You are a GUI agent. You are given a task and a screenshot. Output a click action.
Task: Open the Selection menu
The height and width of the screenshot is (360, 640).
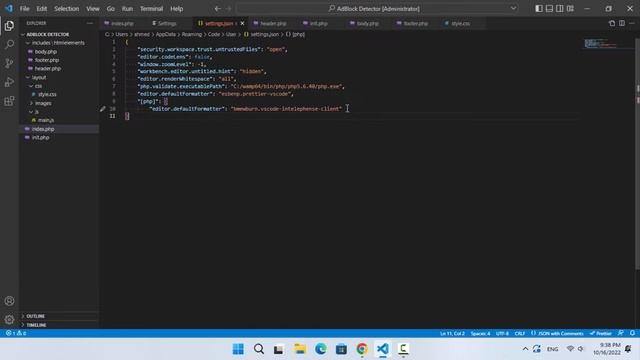click(67, 9)
